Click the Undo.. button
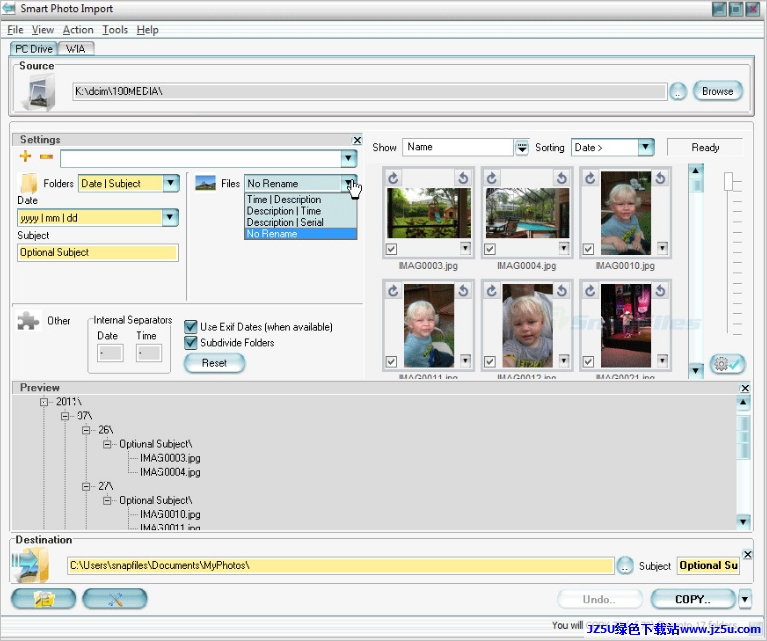767x641 pixels. [x=599, y=599]
